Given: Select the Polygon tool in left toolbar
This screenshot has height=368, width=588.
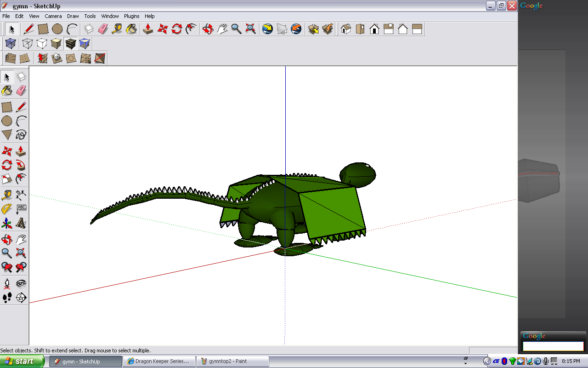Looking at the screenshot, I should tap(7, 135).
